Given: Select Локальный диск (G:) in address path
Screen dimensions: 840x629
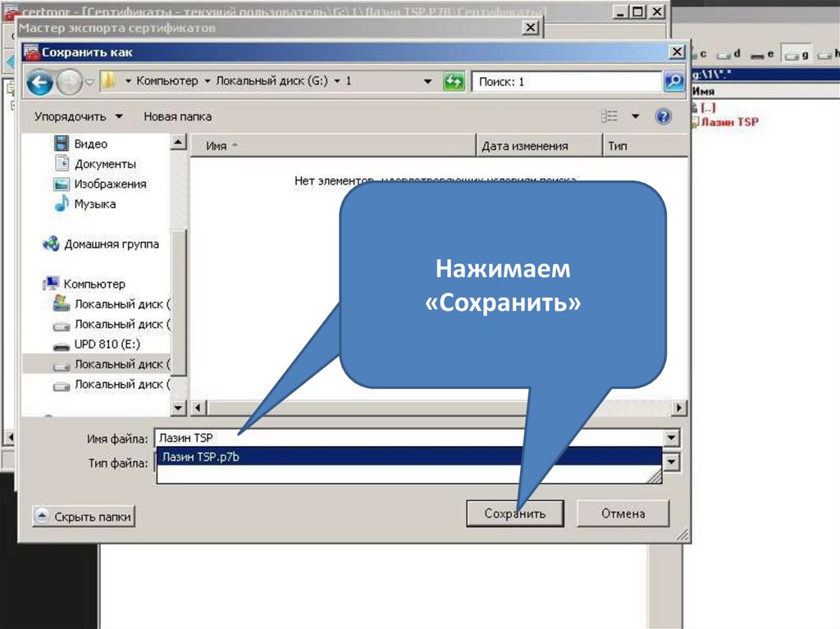Looking at the screenshot, I should 272,81.
